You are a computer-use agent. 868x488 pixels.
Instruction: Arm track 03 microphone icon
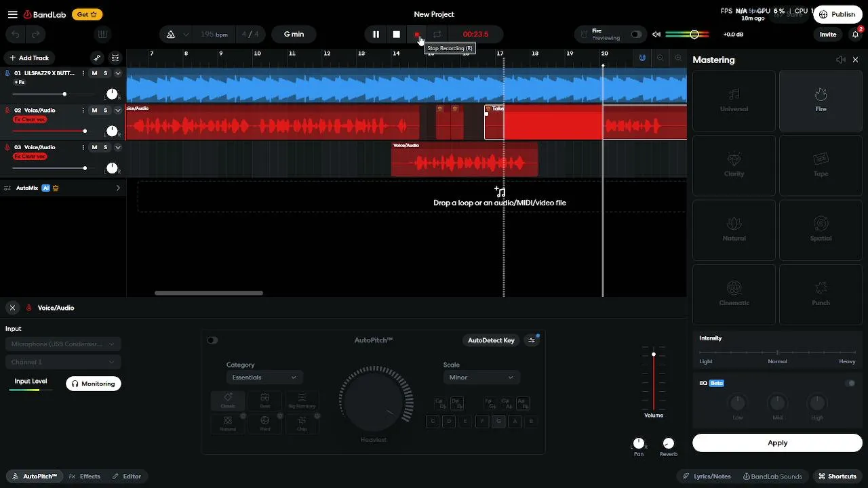pos(7,147)
